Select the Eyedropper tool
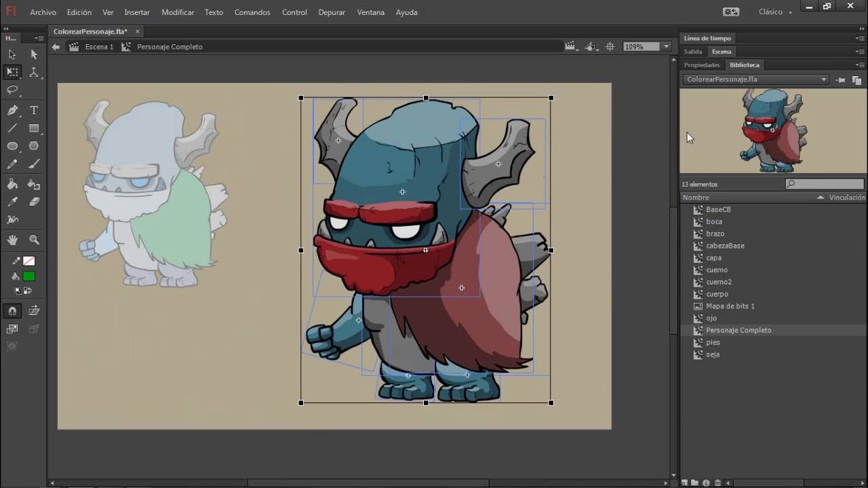Image resolution: width=868 pixels, height=488 pixels. coord(12,202)
